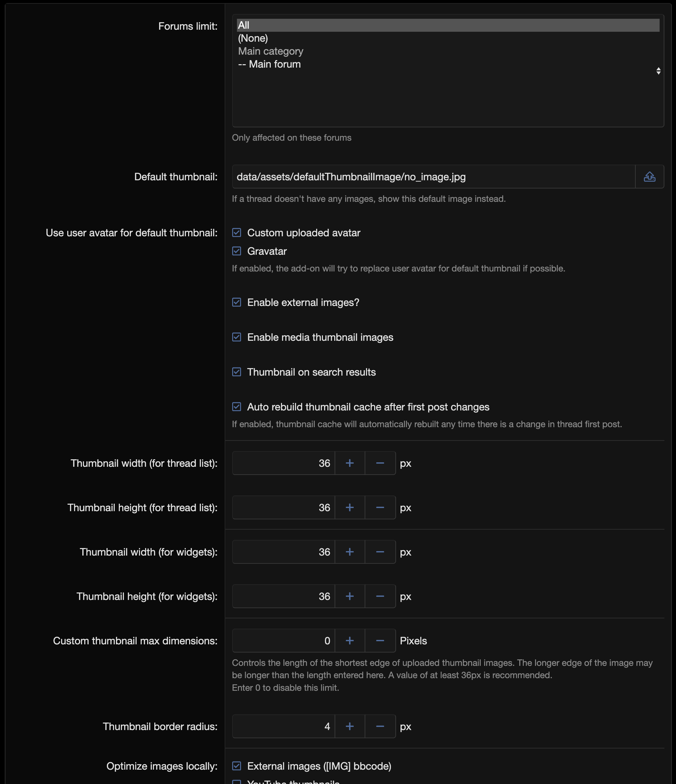676x784 pixels.
Task: Decrease thumbnail height for thread list
Action: click(380, 507)
